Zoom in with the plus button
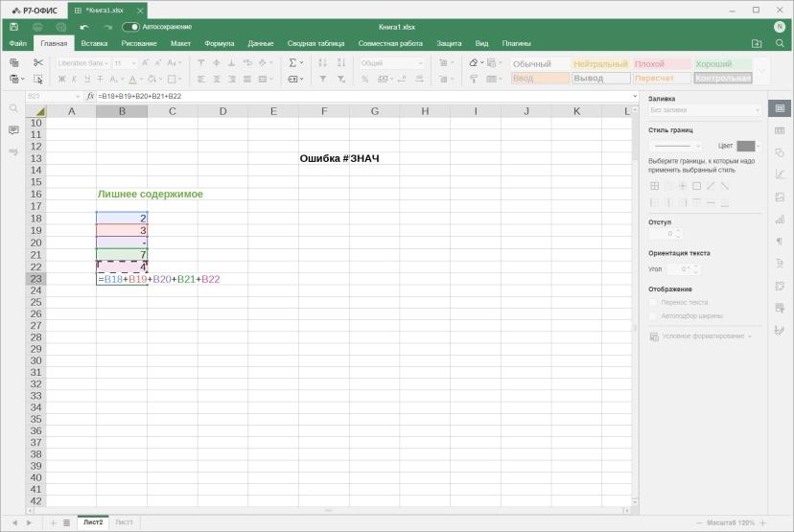The width and height of the screenshot is (794, 532). point(762,522)
